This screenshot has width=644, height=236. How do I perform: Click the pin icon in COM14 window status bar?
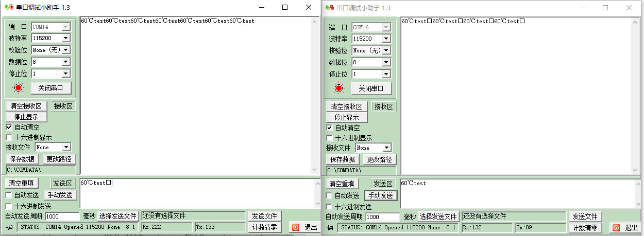click(x=10, y=227)
